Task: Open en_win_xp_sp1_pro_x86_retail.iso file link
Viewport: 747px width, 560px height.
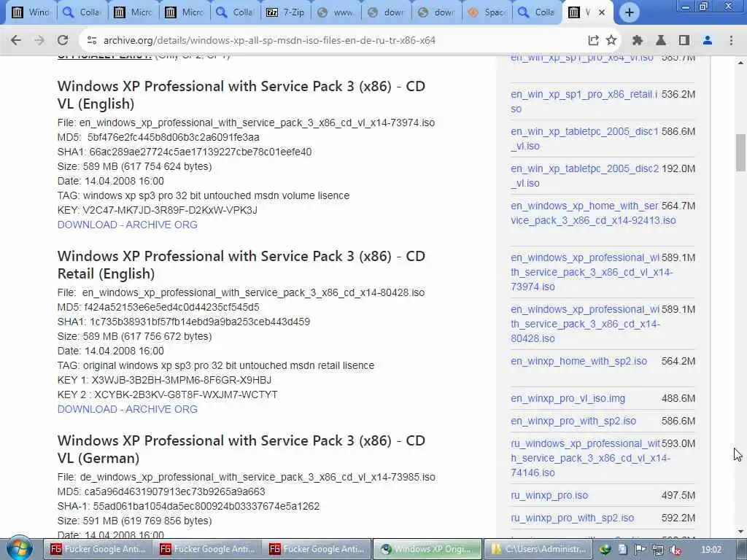Action: (584, 101)
